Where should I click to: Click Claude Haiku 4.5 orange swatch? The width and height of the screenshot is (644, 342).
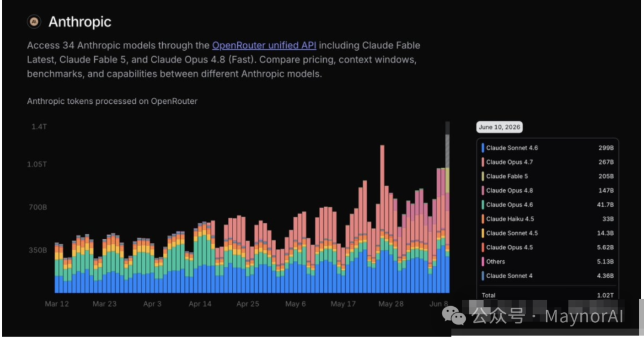[482, 219]
